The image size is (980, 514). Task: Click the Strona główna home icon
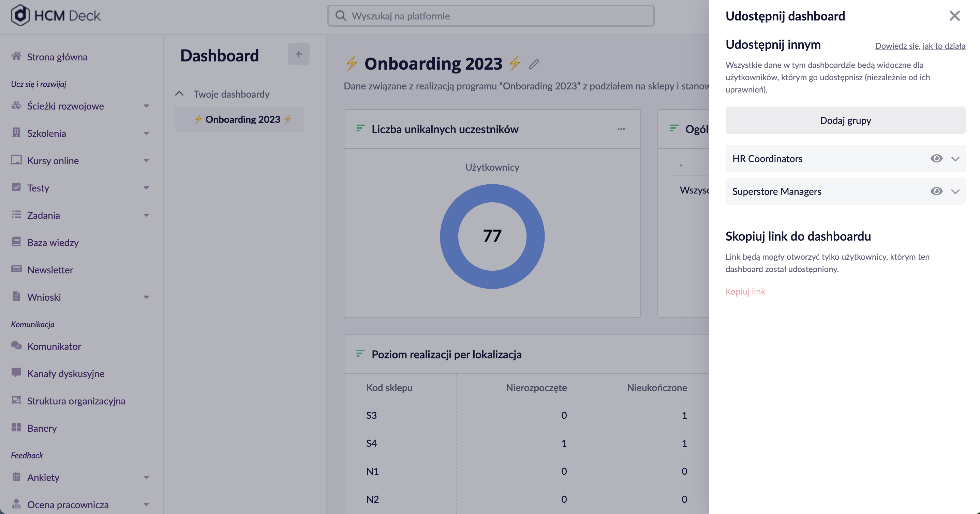coord(16,56)
